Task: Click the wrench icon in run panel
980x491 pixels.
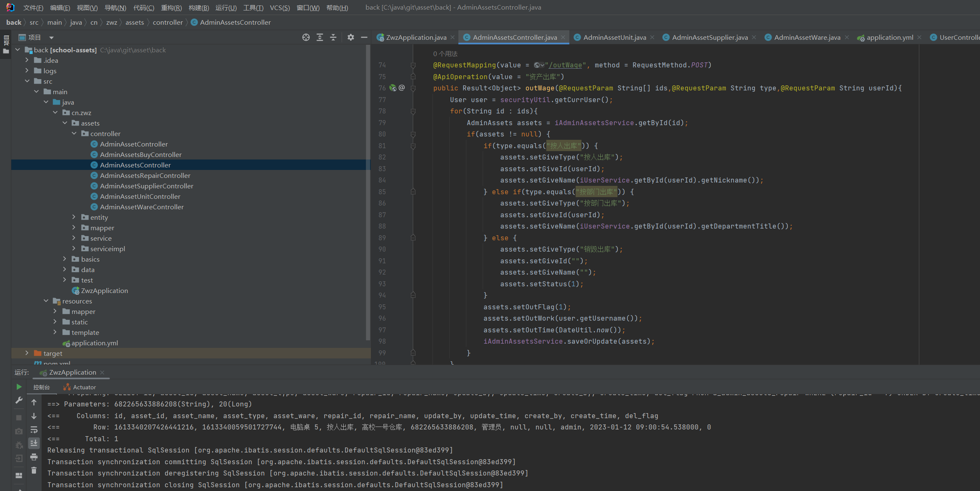Action: [x=19, y=401]
